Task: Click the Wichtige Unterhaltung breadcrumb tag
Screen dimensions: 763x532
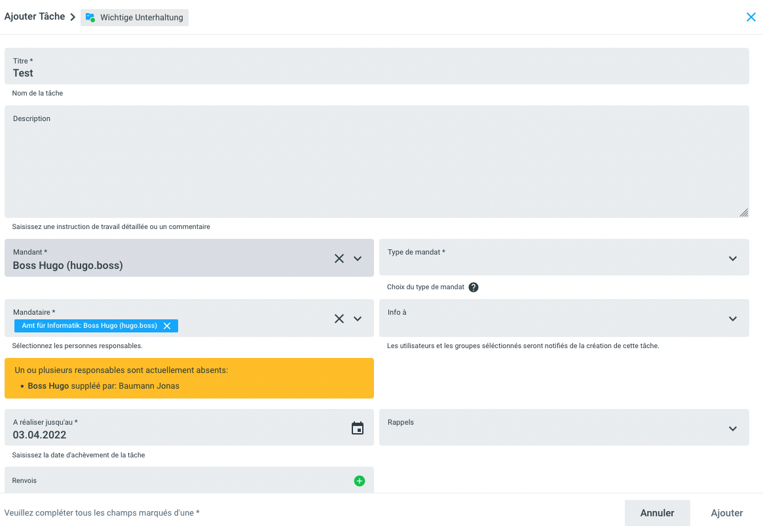Action: pos(135,18)
